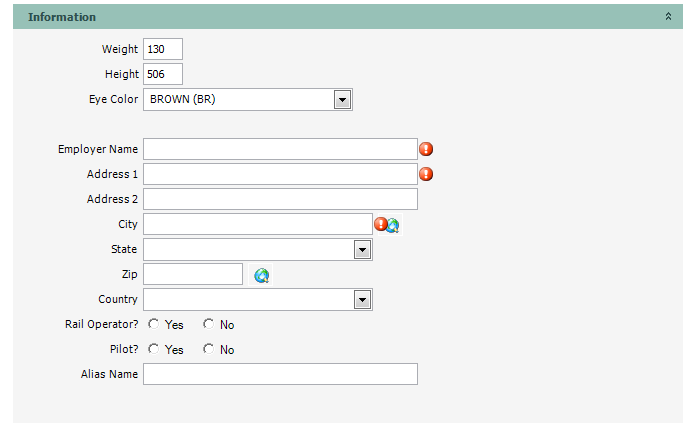Select No for Rail Operator

(x=209, y=324)
